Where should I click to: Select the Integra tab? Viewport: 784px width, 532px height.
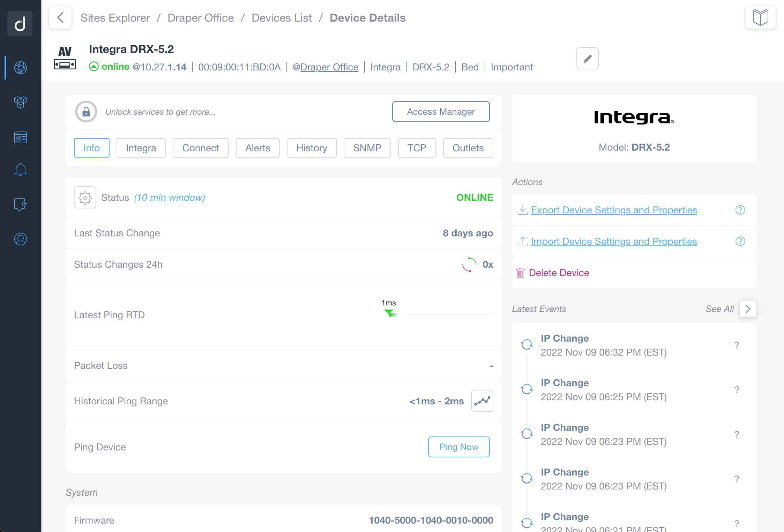(x=141, y=148)
